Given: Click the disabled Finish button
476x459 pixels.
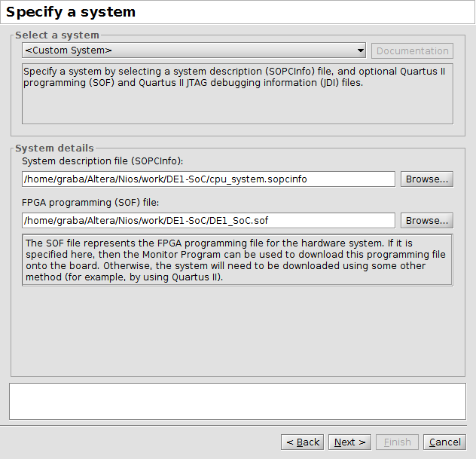Looking at the screenshot, I should point(397,442).
